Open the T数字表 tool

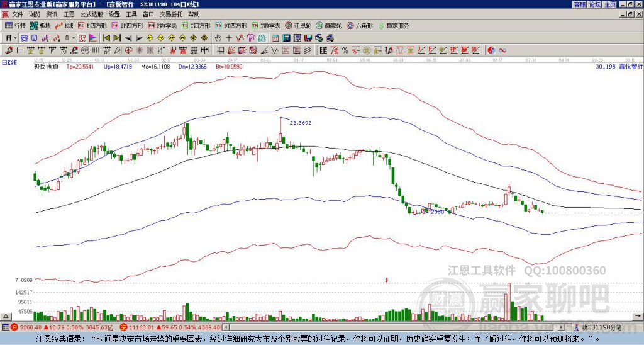point(266,25)
